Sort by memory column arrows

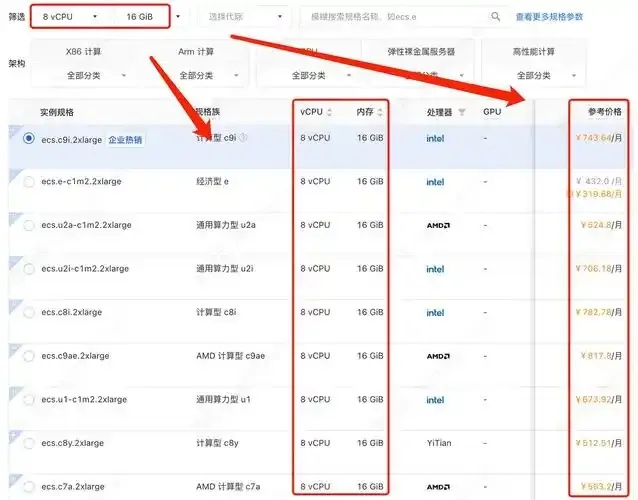pyautogui.click(x=380, y=112)
